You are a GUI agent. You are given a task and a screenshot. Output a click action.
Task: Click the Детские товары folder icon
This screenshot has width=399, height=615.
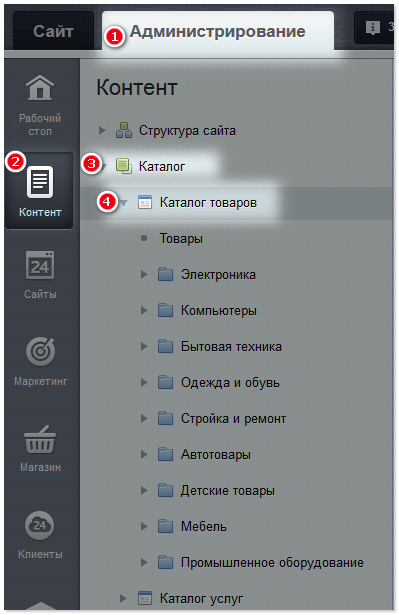(x=166, y=490)
